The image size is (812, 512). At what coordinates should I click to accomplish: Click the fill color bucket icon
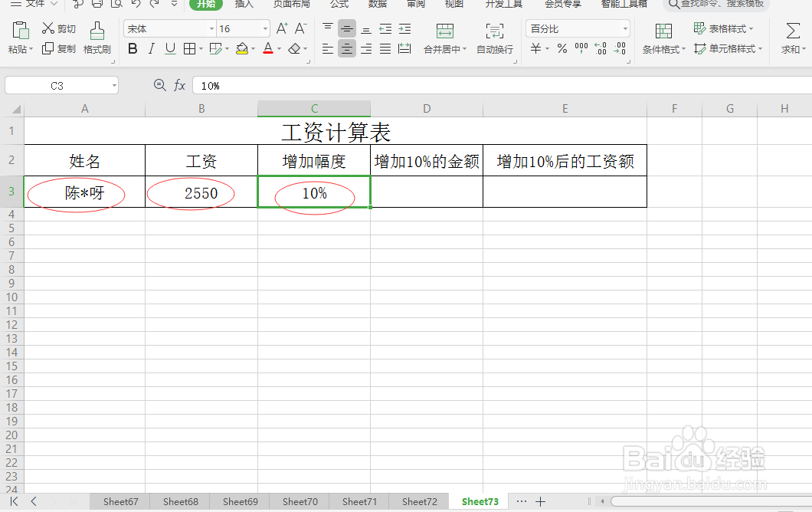(x=241, y=49)
